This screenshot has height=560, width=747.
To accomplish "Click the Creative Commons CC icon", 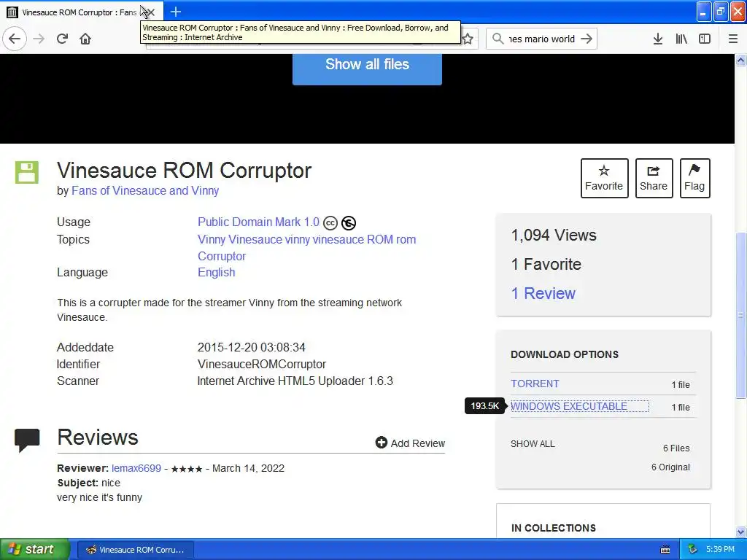I will [x=330, y=223].
